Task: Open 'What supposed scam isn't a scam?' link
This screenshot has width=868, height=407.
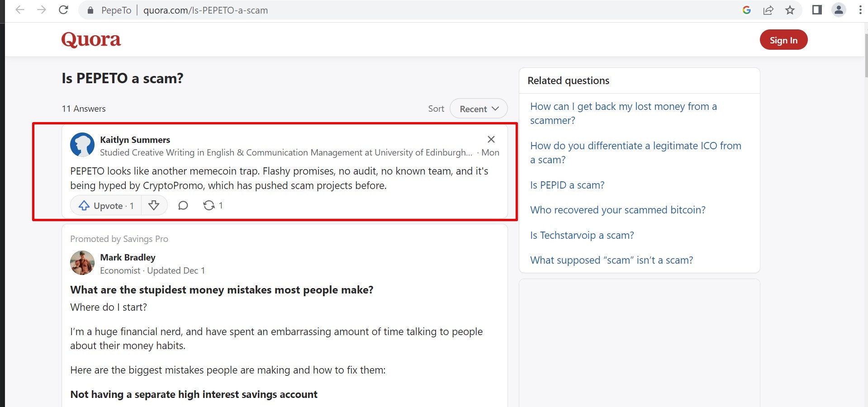Action: click(612, 260)
